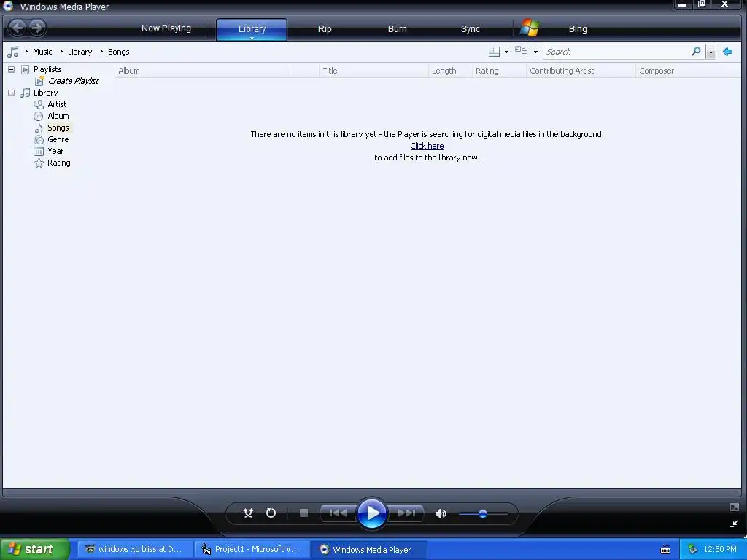Viewport: 747px width, 560px height.
Task: Open the breadcrumb arrow before Music
Action: pyautogui.click(x=26, y=52)
